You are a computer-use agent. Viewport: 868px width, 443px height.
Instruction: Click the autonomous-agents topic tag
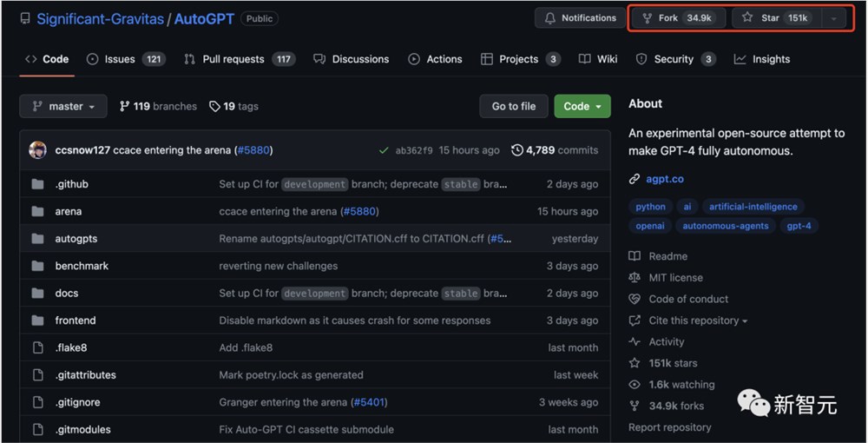pos(725,226)
